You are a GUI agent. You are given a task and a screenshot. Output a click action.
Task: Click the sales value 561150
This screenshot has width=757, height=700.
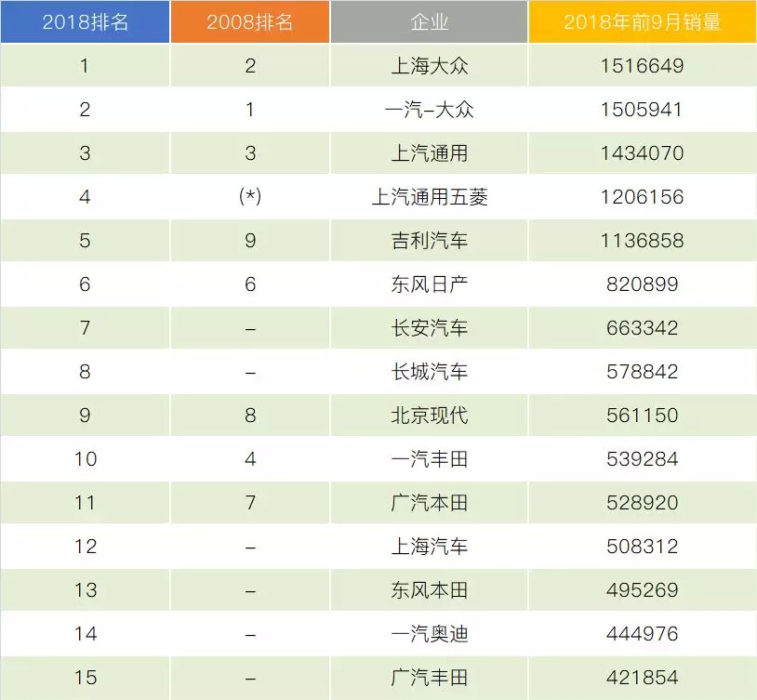643,416
